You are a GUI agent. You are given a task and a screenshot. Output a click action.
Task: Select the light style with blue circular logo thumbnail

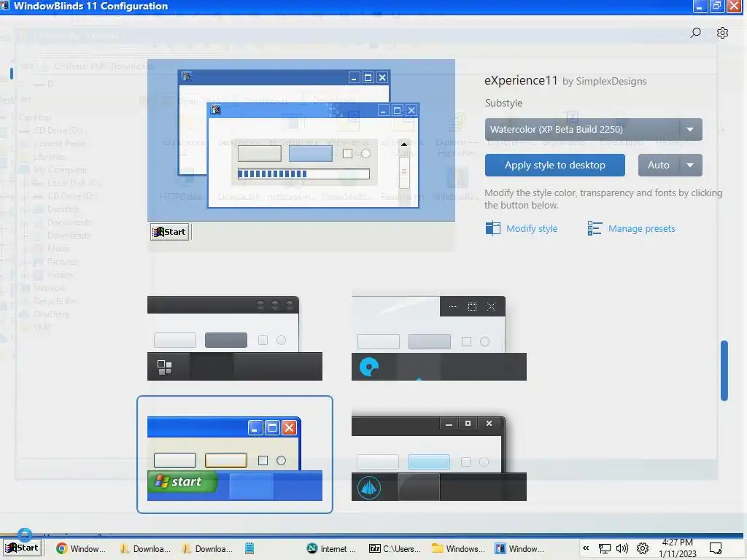click(438, 338)
